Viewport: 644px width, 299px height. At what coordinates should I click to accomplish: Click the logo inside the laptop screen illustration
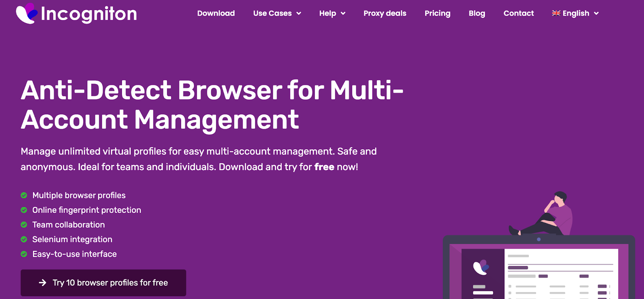[x=481, y=267]
